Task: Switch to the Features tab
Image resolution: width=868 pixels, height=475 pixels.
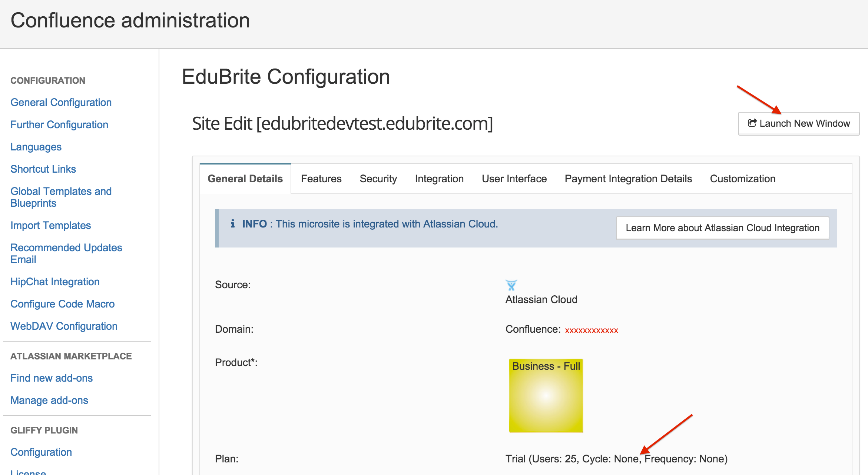Action: point(321,179)
